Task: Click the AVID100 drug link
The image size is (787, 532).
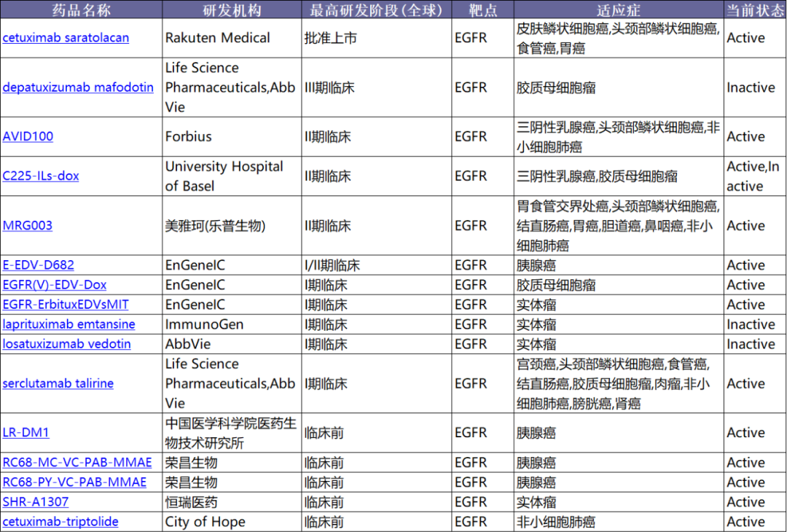Action: pyautogui.click(x=28, y=136)
